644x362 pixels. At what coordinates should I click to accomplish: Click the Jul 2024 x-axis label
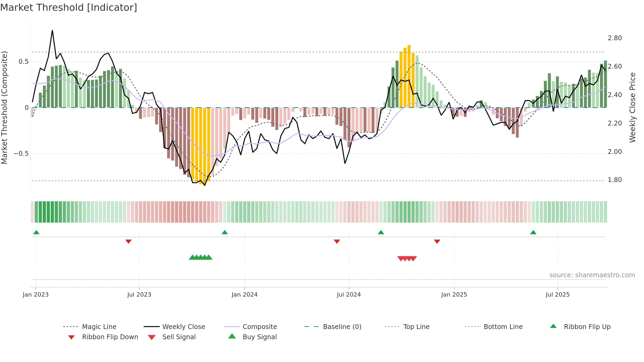tap(349, 295)
